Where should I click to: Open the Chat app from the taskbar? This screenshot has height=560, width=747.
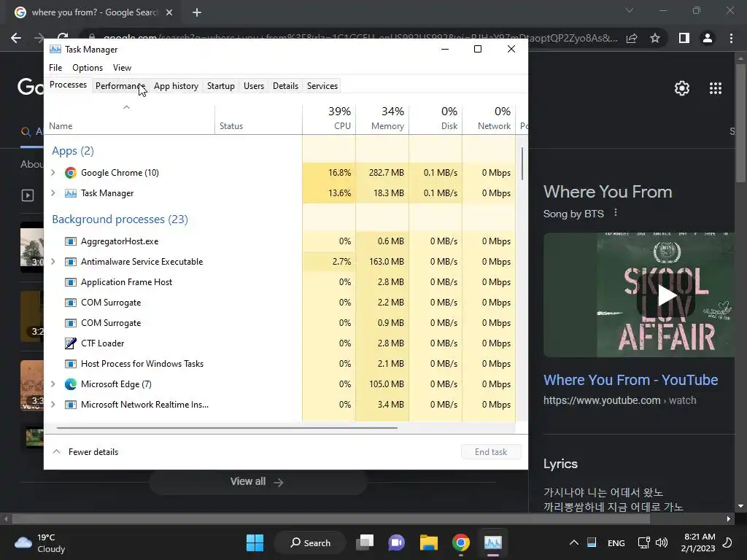tap(396, 542)
